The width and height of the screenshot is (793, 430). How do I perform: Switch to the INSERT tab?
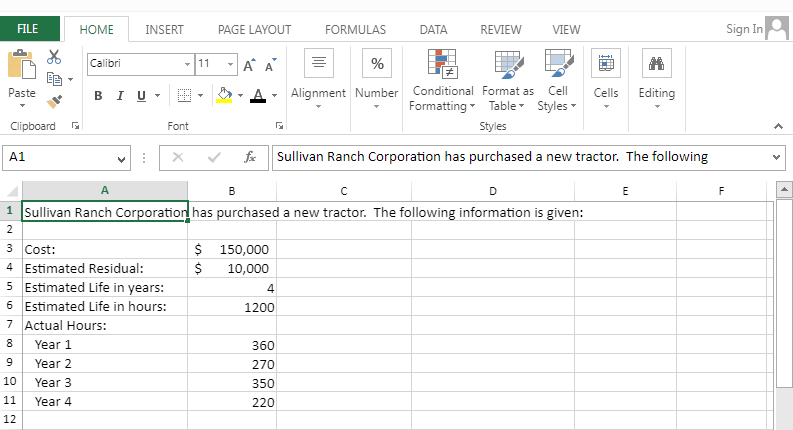[x=164, y=30]
